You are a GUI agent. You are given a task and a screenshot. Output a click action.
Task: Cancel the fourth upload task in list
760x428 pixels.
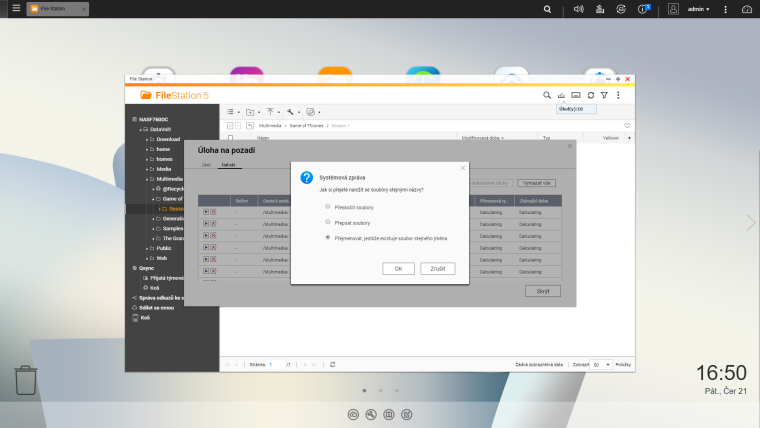pos(213,248)
